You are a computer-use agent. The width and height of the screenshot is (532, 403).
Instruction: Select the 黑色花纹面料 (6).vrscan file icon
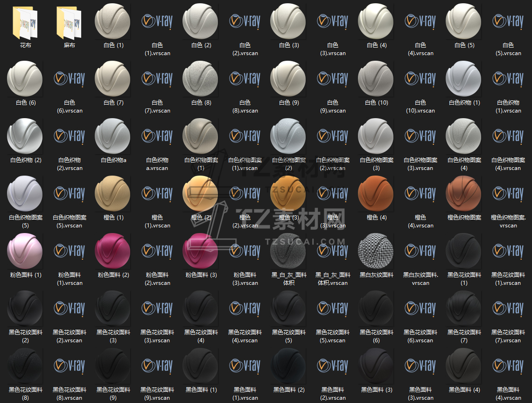click(x=420, y=308)
